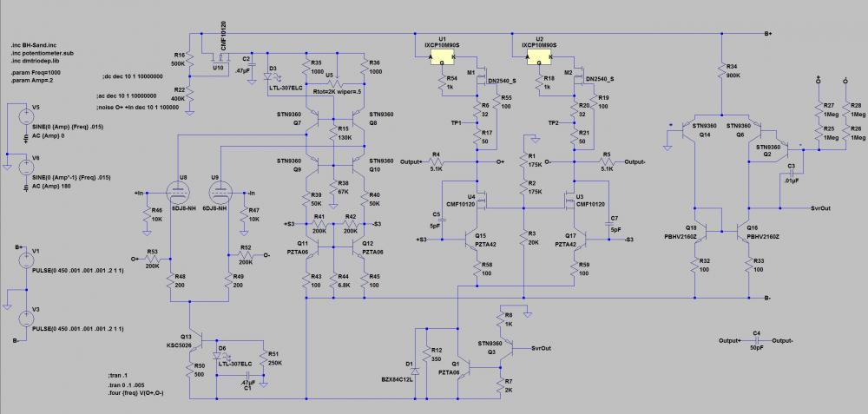Select resistor R16 500K
Screen dimensions: 868x414
[x=189, y=57]
